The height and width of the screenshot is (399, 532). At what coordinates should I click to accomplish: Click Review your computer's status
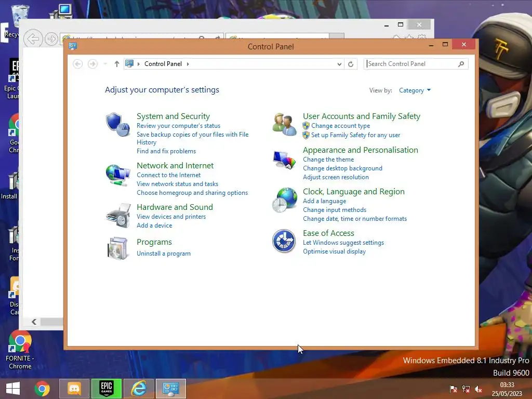coord(179,126)
